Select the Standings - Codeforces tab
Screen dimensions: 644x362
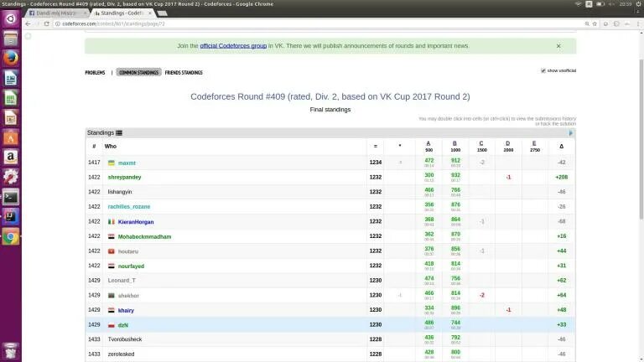pos(121,13)
